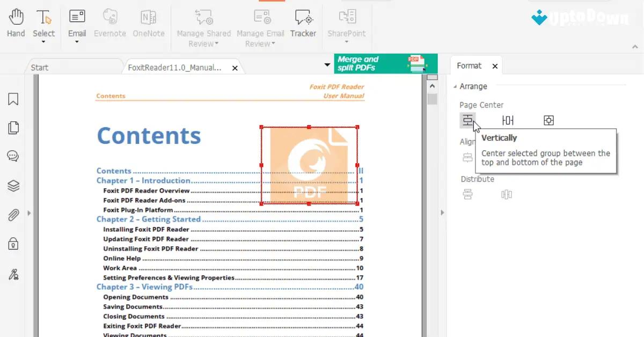Center group both vertically and horizontally

pyautogui.click(x=548, y=120)
